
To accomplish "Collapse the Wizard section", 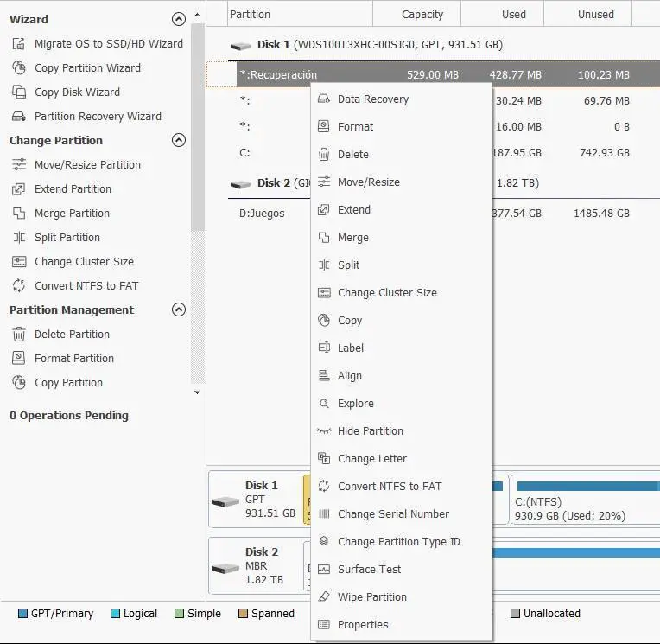I will [179, 19].
